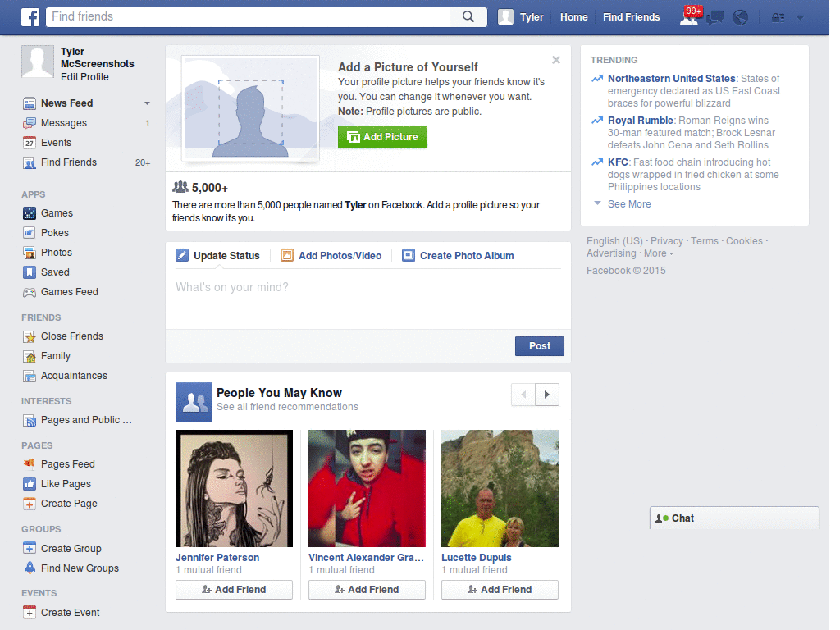Click the Find New Groups icon
The width and height of the screenshot is (840, 630).
pos(30,568)
